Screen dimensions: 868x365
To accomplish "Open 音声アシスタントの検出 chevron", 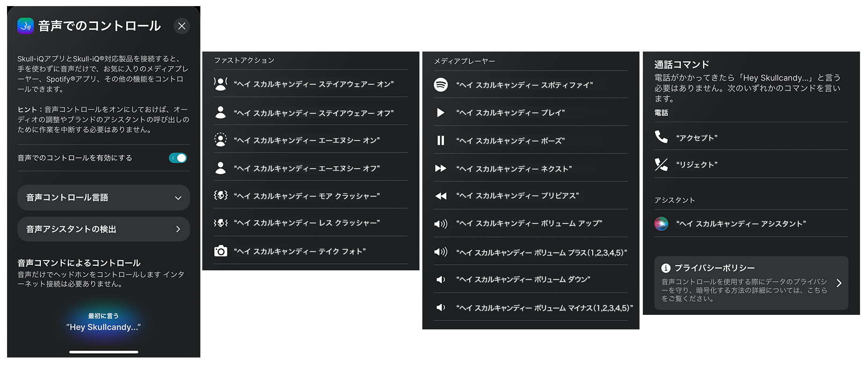I will point(178,229).
